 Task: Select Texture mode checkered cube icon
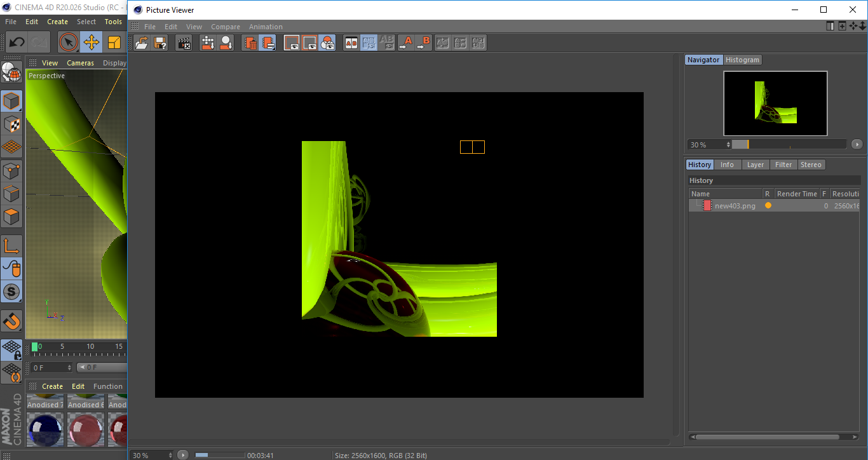pyautogui.click(x=11, y=124)
